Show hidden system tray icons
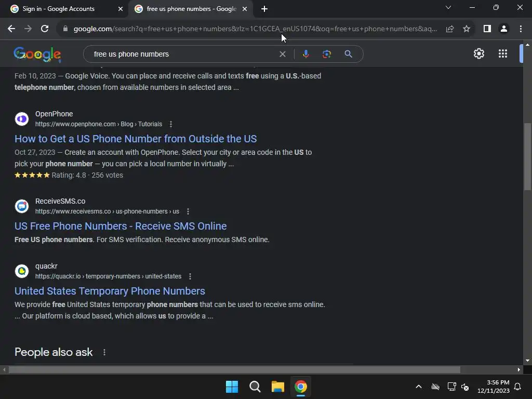Image resolution: width=532 pixels, height=399 pixels. point(419,387)
